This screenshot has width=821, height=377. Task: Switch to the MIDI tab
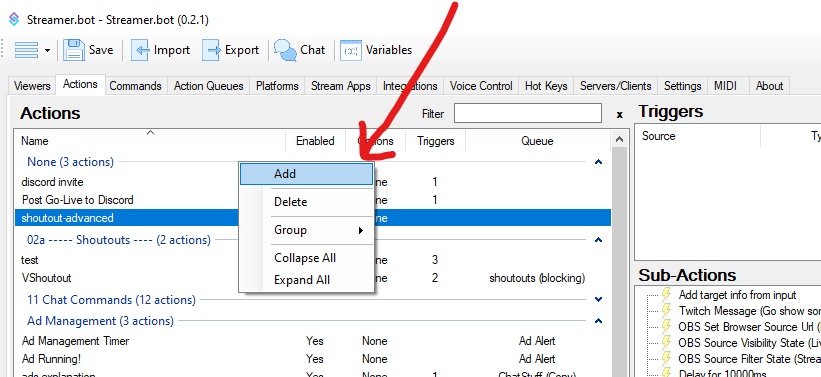coord(728,86)
